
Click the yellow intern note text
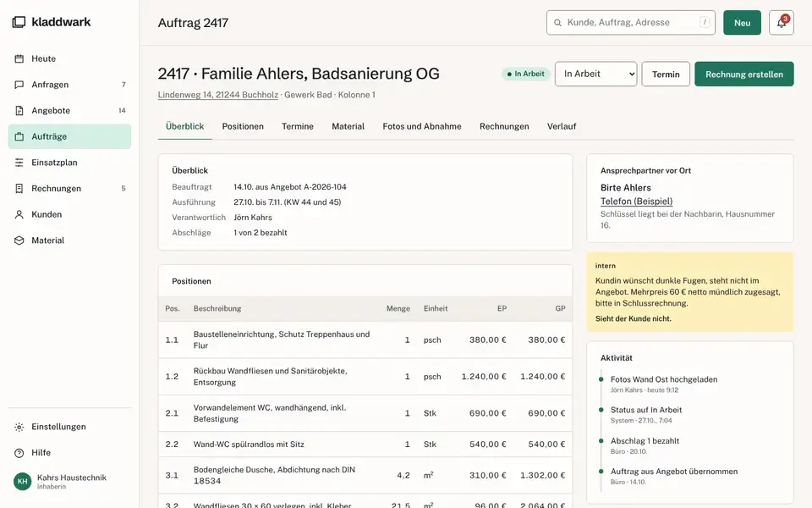coord(688,292)
